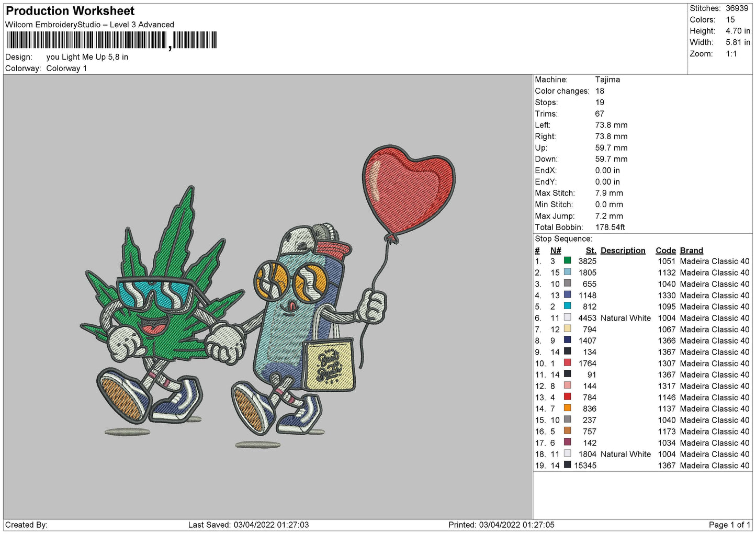Click the Production Worksheet title
Screen dimensions: 756x534
pyautogui.click(x=70, y=11)
